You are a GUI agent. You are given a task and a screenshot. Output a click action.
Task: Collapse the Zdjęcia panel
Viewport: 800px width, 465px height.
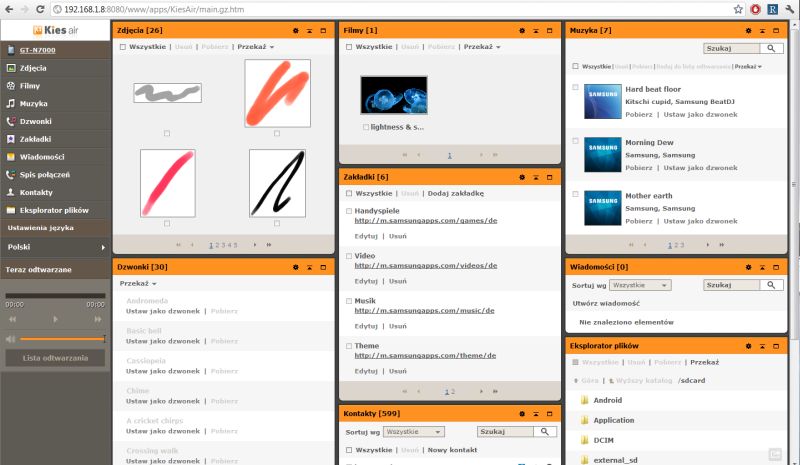(x=309, y=31)
